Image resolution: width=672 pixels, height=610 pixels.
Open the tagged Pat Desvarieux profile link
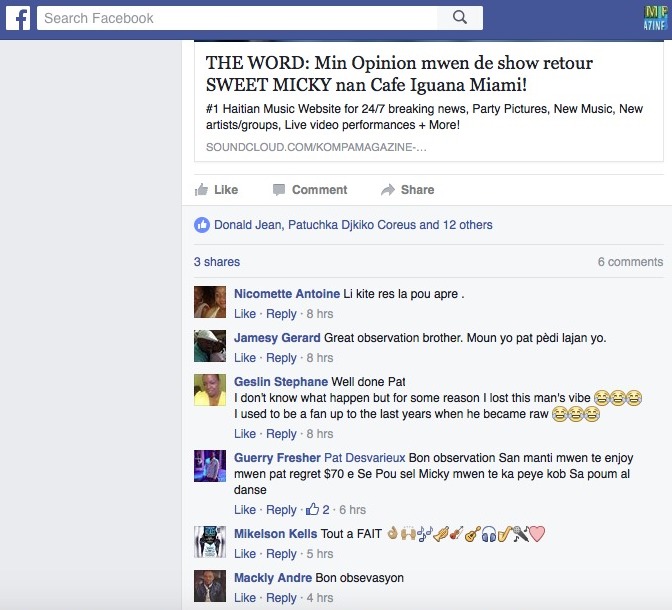tap(364, 457)
